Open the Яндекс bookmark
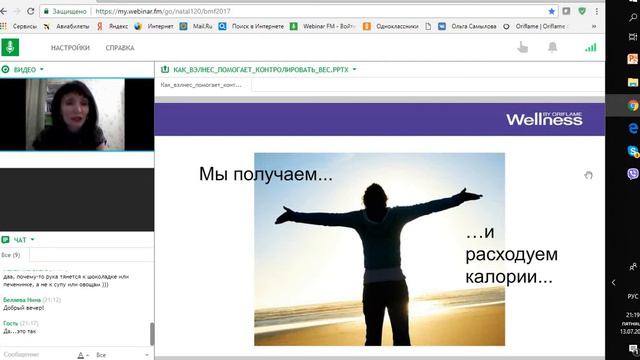The height and width of the screenshot is (360, 640). [113, 26]
